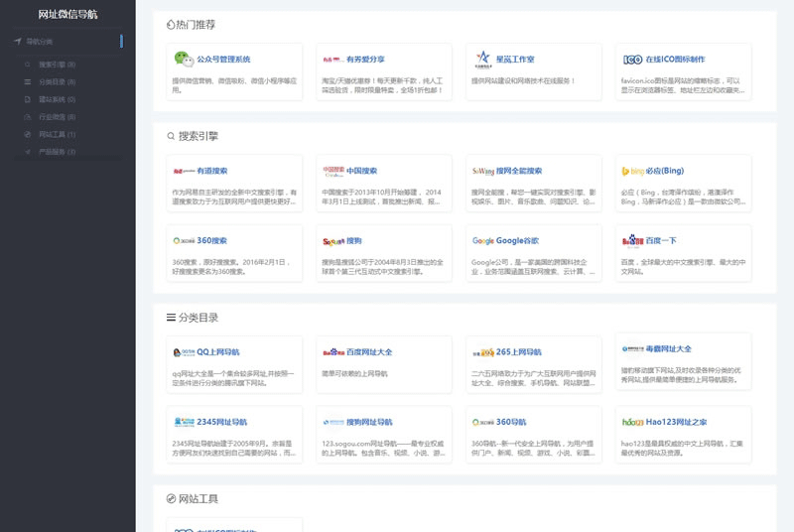This screenshot has width=794, height=532.
Task: Open the Google谷歌 link
Action: click(x=517, y=240)
